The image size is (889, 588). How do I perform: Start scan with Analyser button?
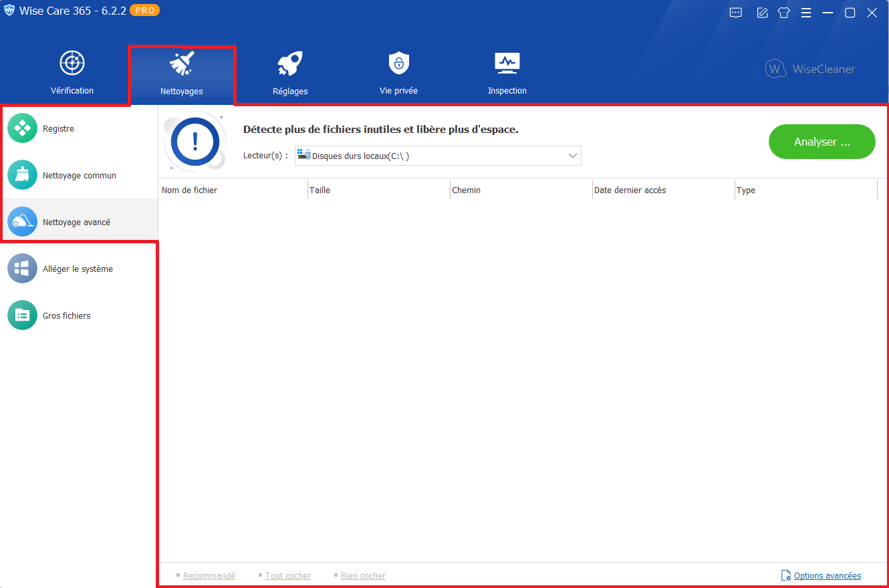(822, 142)
